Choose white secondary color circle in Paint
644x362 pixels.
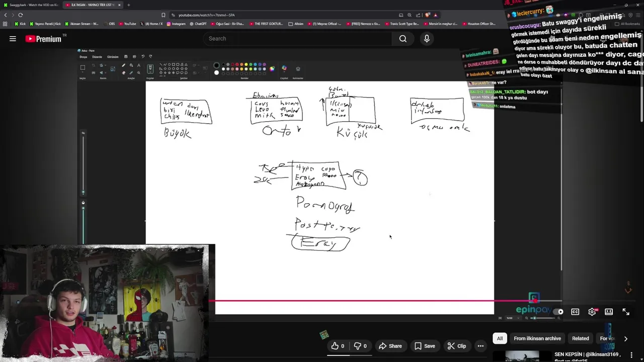(x=216, y=72)
